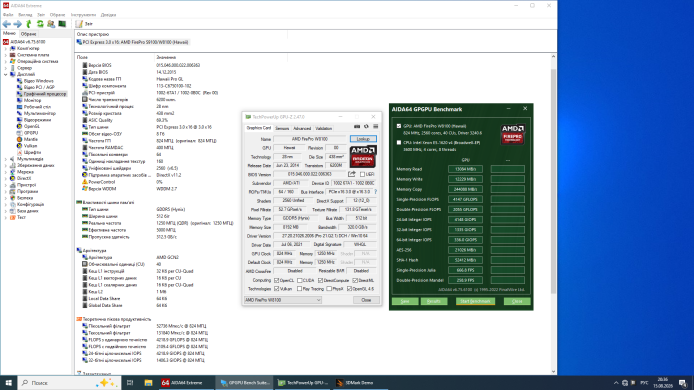Expand the Мережа tree node
Image resolution: width=694 pixels, height=390 pixels.
(x=6, y=172)
